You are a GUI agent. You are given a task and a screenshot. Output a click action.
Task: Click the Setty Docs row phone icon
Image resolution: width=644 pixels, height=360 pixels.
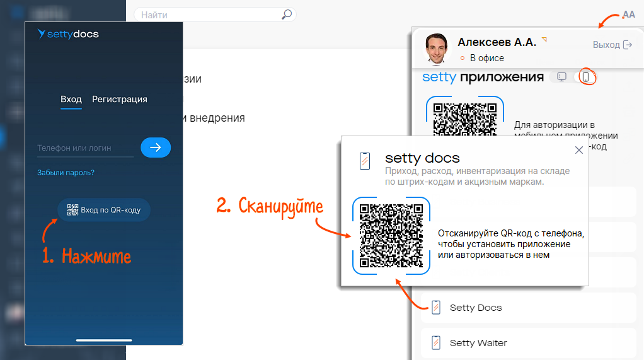(x=436, y=308)
